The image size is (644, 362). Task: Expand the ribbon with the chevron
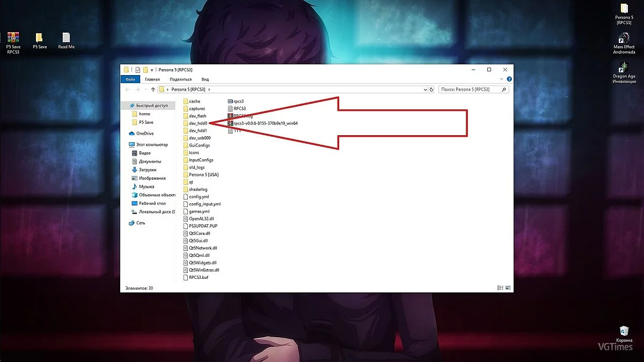502,79
